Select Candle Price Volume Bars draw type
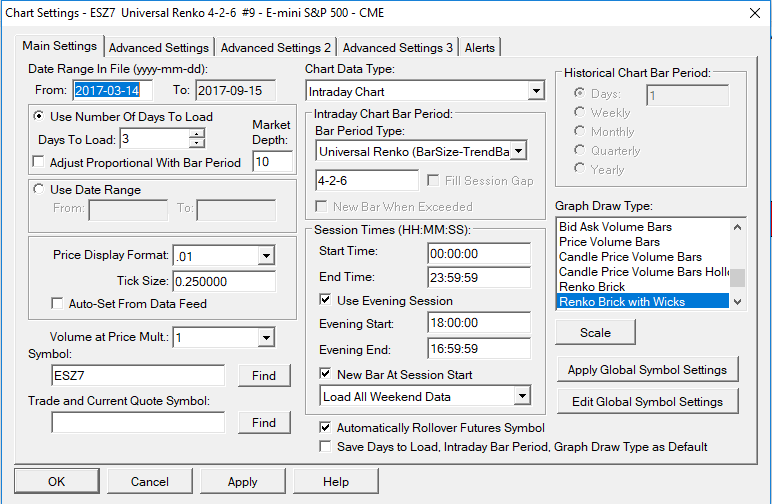 pyautogui.click(x=643, y=256)
